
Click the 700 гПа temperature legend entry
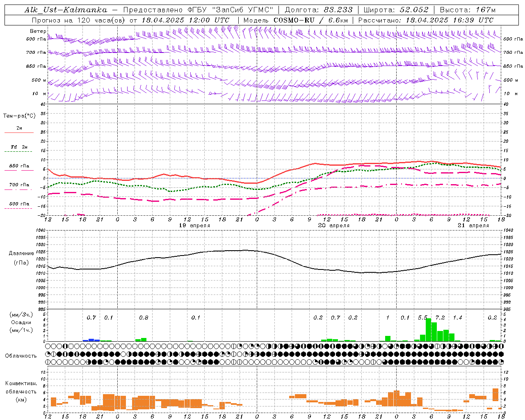click(x=19, y=185)
